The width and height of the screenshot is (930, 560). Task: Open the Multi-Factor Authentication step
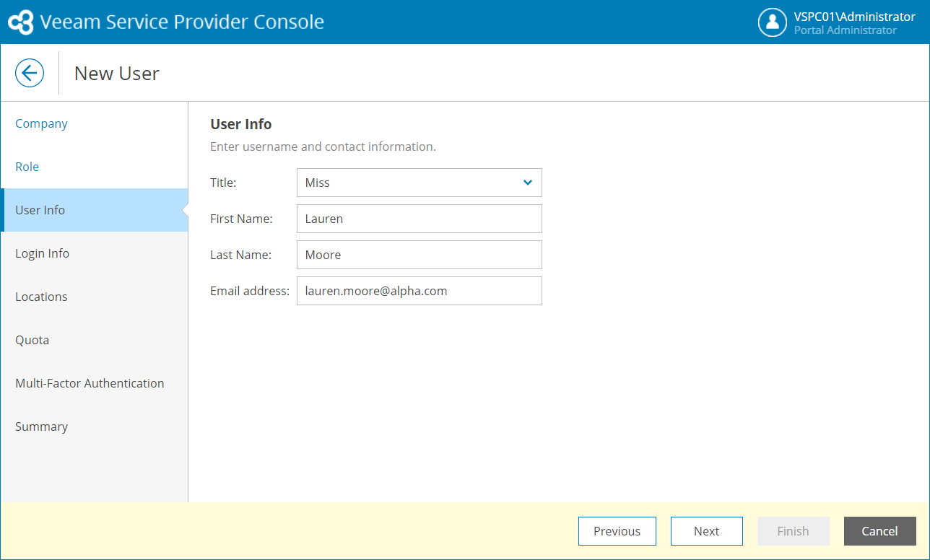click(94, 383)
